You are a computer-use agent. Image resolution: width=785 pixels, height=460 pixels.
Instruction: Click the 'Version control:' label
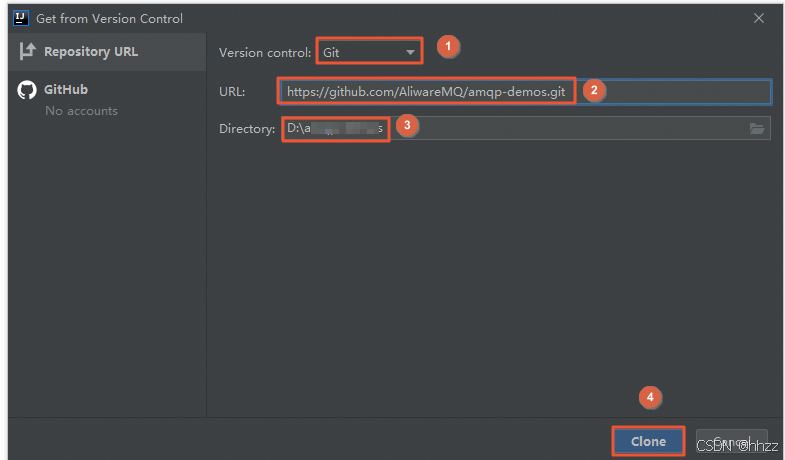coord(265,53)
